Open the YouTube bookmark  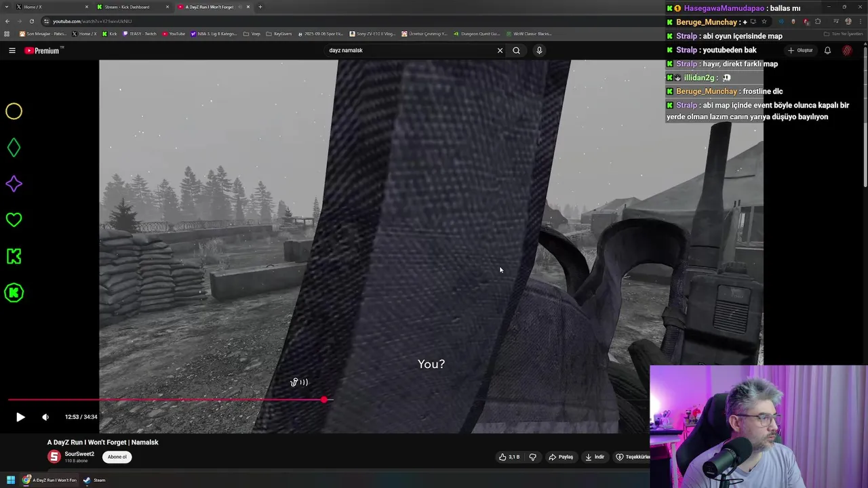174,34
